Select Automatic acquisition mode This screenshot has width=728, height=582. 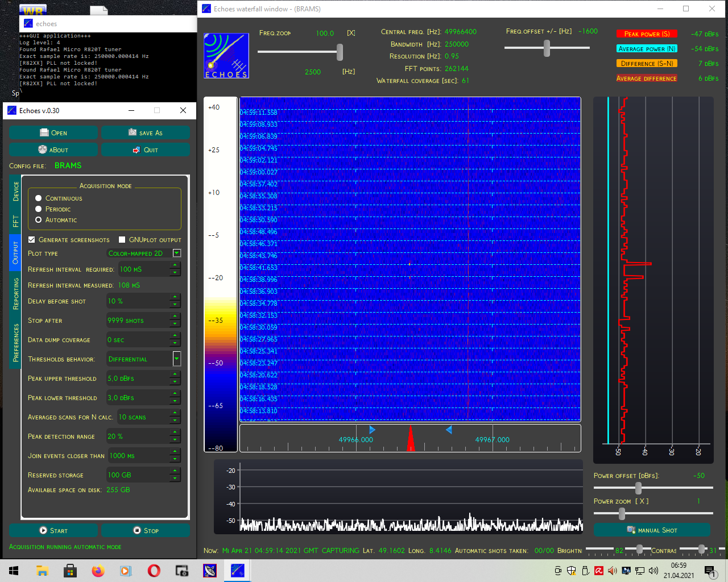pos(39,219)
